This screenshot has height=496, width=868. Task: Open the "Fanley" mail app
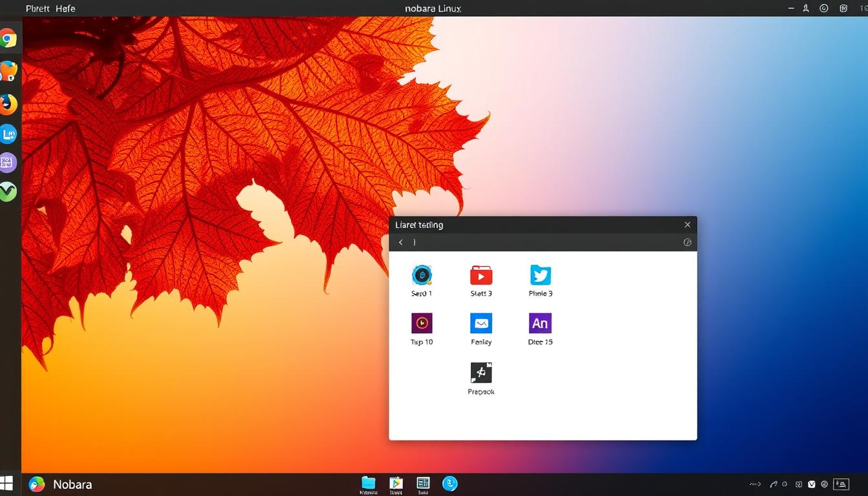[480, 324]
